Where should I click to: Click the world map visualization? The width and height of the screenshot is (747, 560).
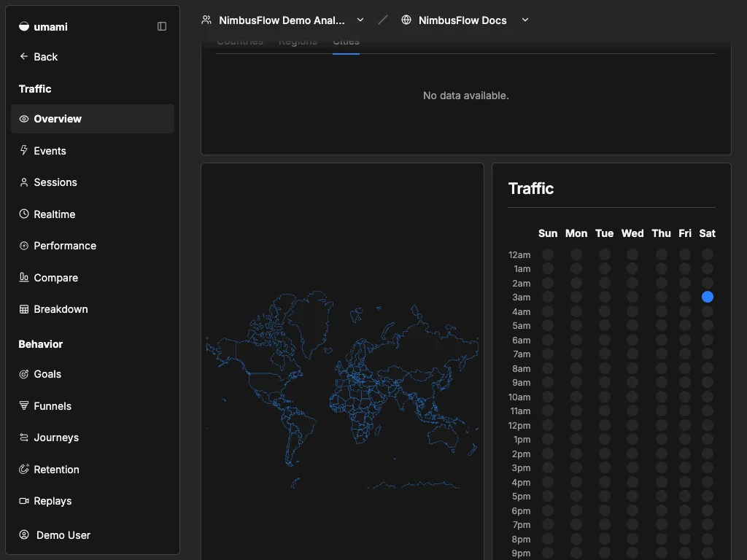point(342,389)
